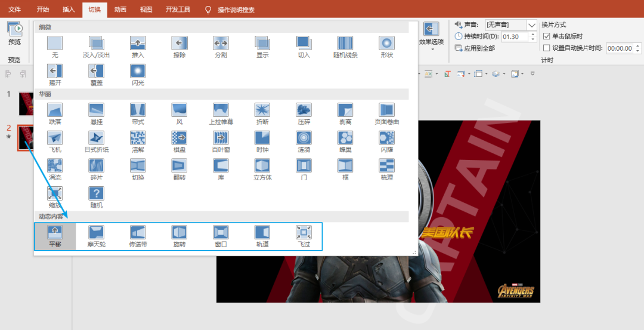
Task: Select the 百叶窗 blinds transition
Action: (221, 142)
